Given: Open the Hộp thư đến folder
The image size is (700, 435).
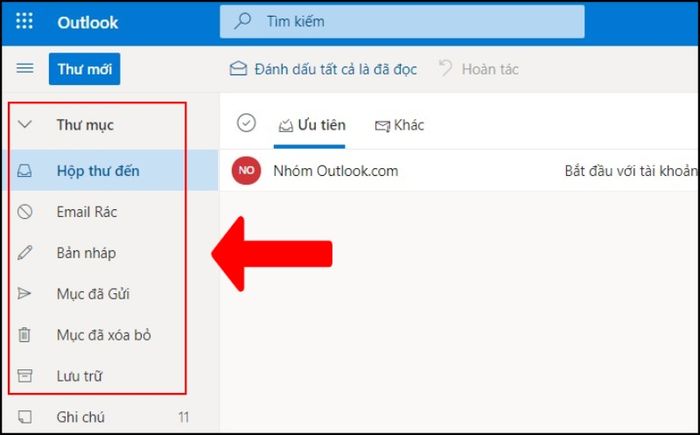Looking at the screenshot, I should (x=110, y=170).
